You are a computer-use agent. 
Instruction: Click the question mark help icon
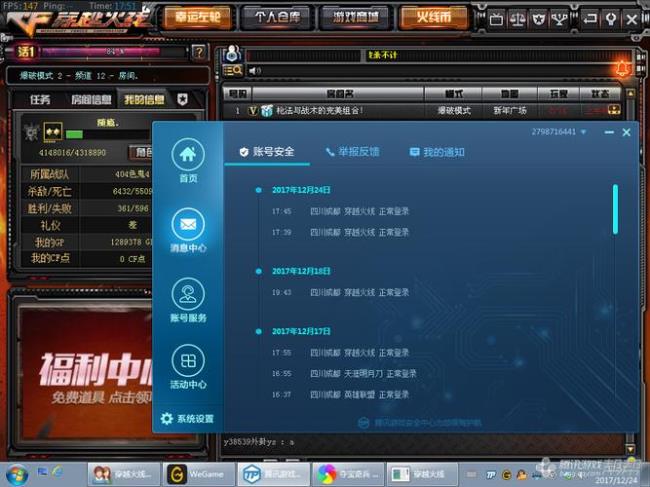click(199, 52)
